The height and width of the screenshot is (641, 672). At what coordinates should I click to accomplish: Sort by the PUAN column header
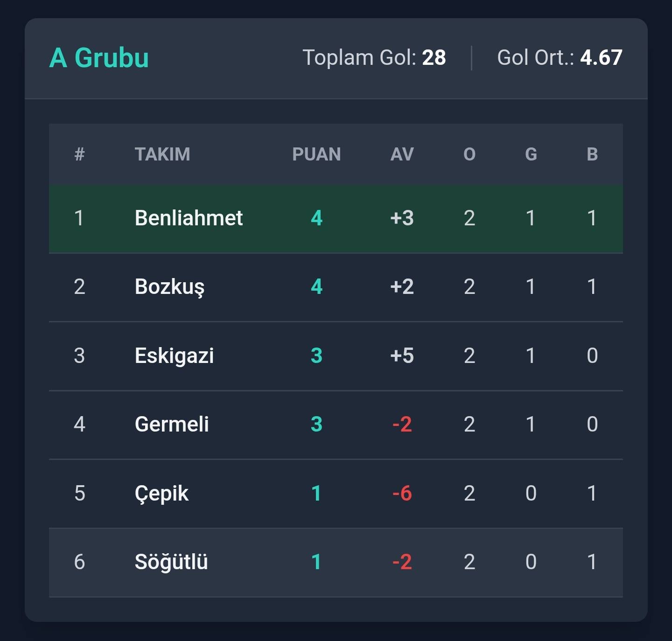point(316,154)
